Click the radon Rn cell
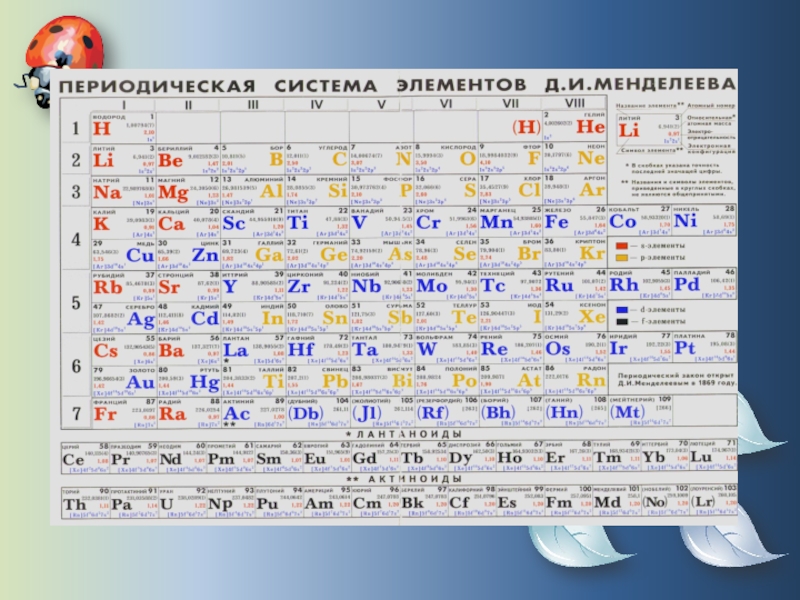Image resolution: width=800 pixels, height=600 pixels. tap(574, 380)
